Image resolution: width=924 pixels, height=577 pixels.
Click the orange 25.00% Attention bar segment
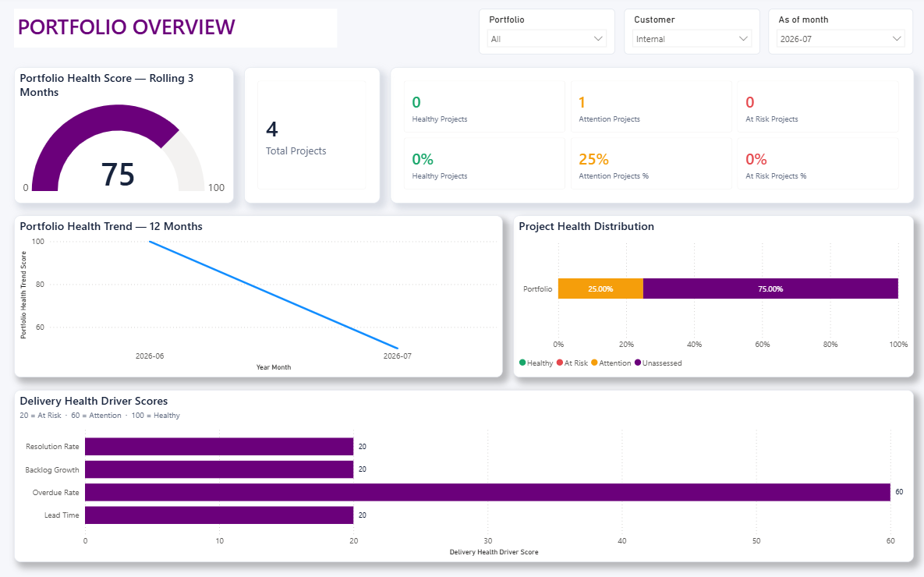(x=600, y=288)
